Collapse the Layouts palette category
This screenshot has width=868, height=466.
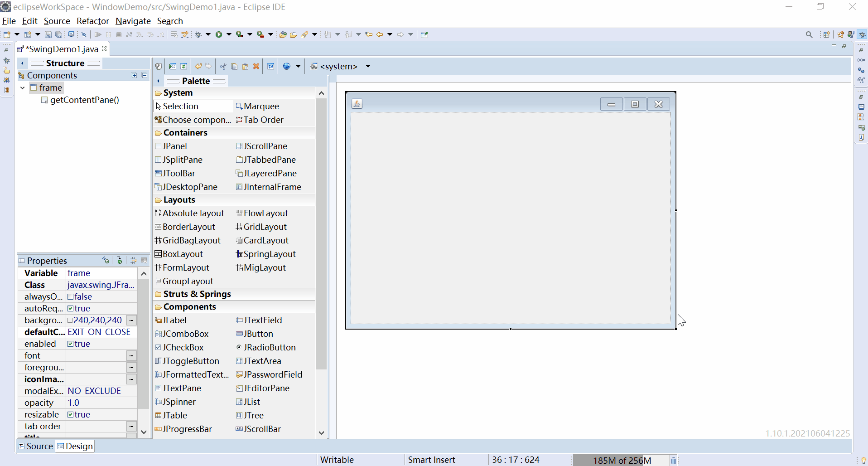(233, 200)
